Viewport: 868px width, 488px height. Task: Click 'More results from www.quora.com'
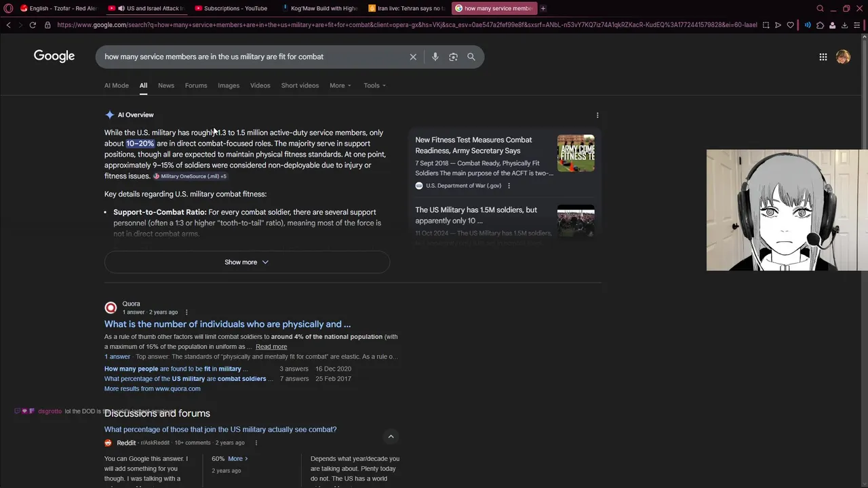point(153,388)
